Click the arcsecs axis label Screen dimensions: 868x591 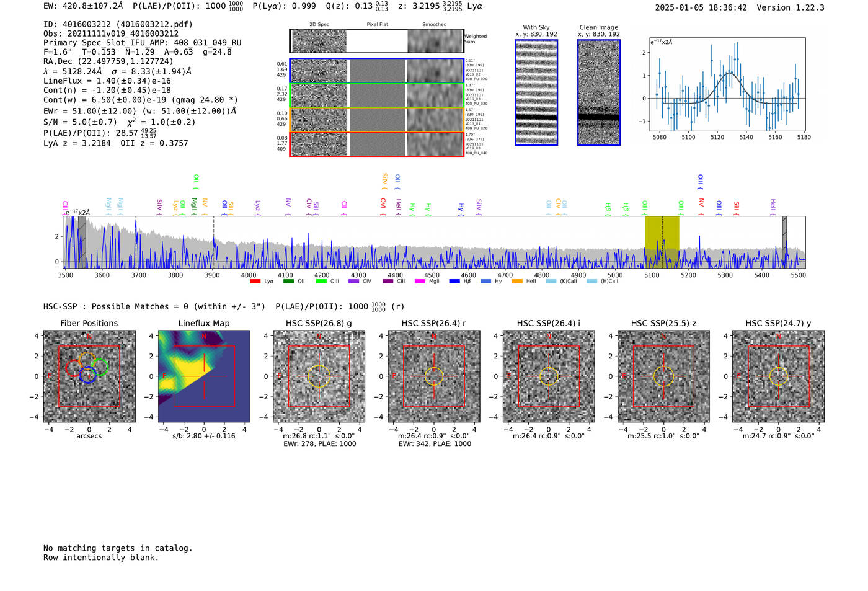89,436
